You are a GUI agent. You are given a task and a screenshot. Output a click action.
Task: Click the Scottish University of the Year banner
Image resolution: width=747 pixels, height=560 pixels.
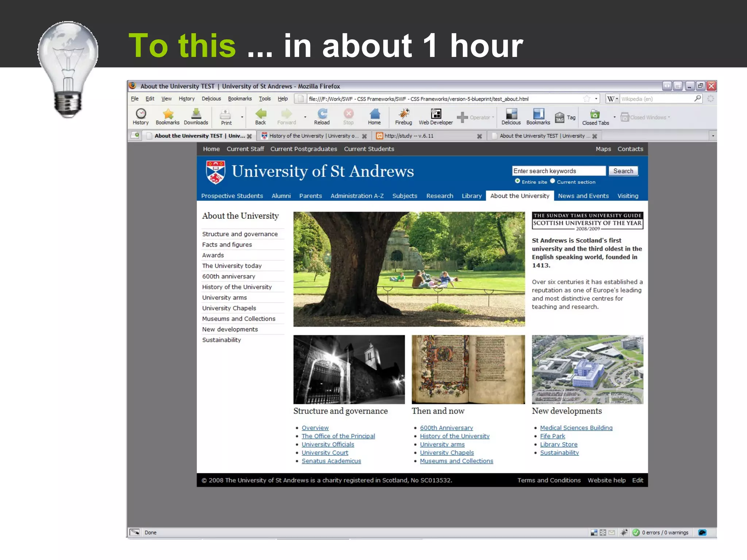tap(587, 221)
